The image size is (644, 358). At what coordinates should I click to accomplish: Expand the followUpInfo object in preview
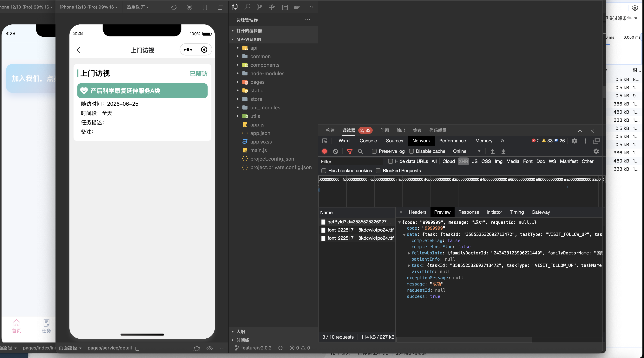409,253
